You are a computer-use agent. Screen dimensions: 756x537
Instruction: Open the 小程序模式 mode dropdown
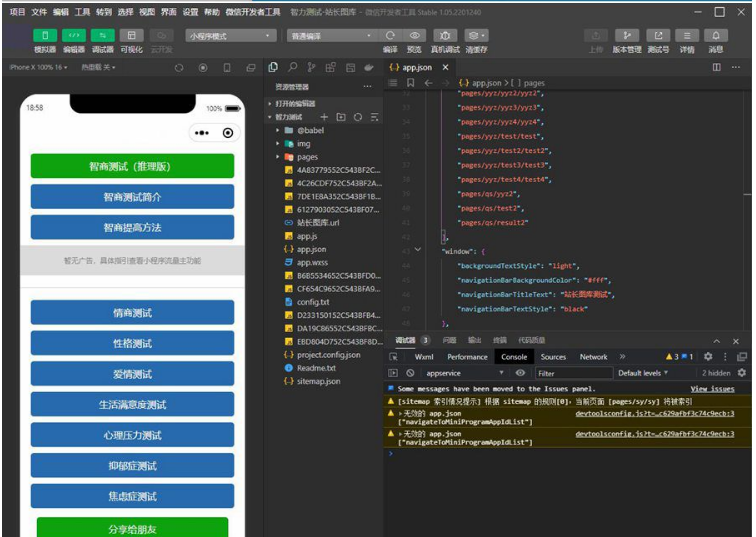tap(229, 36)
